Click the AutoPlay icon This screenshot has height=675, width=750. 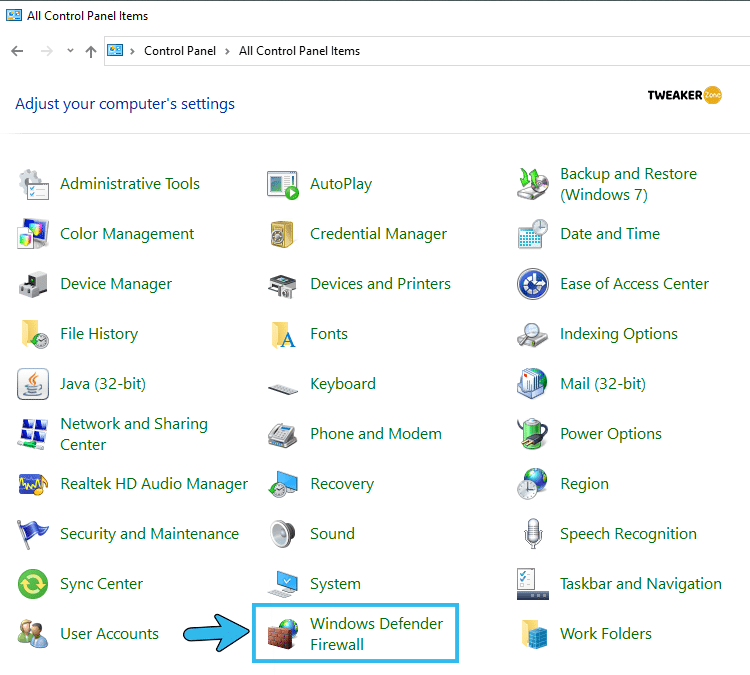click(x=283, y=185)
